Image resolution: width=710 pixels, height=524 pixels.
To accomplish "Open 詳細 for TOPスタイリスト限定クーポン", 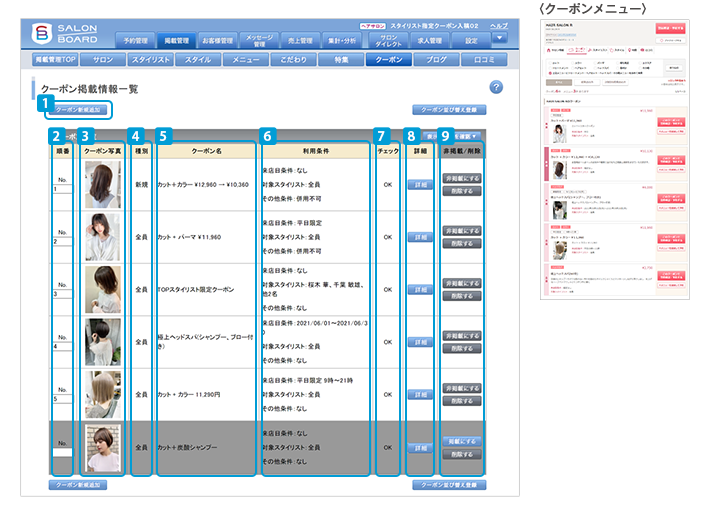I will (x=420, y=290).
